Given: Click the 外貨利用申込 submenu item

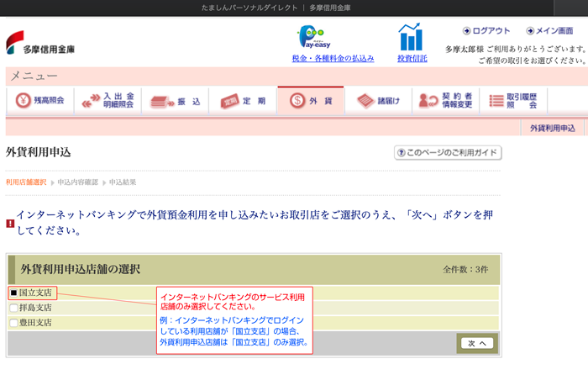Looking at the screenshot, I should [552, 128].
